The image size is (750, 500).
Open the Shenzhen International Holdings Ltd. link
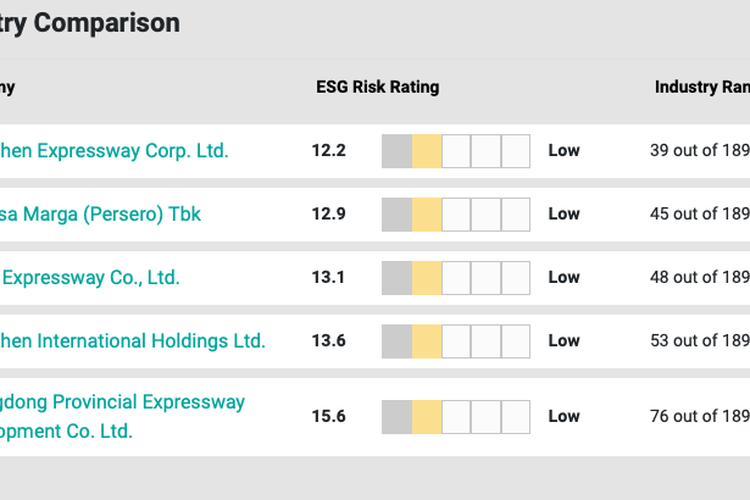[133, 341]
